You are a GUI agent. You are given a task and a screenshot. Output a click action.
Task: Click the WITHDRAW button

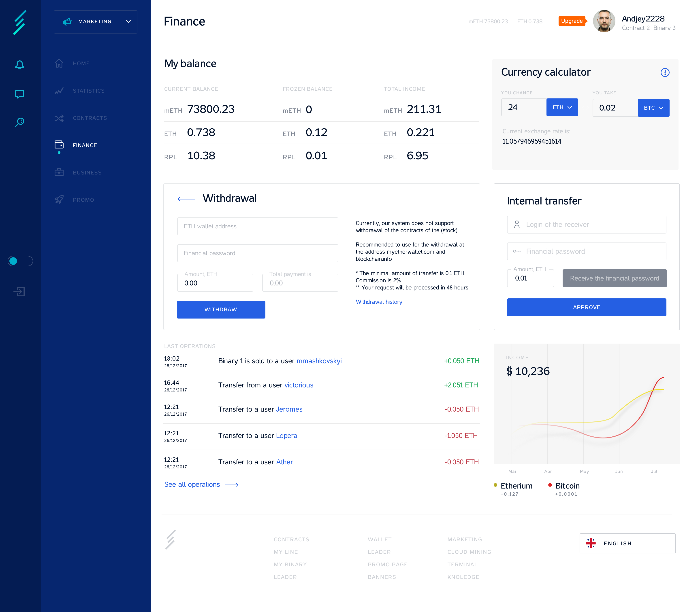221,309
